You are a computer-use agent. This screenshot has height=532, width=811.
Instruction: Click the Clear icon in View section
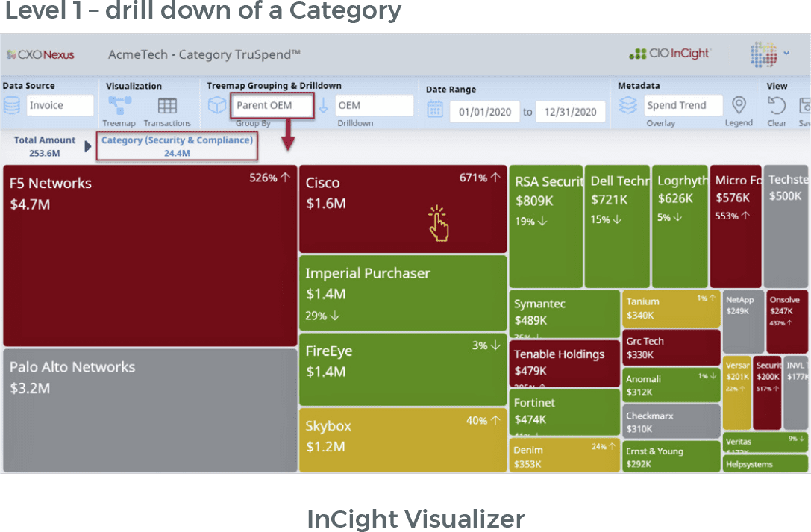[x=776, y=106]
